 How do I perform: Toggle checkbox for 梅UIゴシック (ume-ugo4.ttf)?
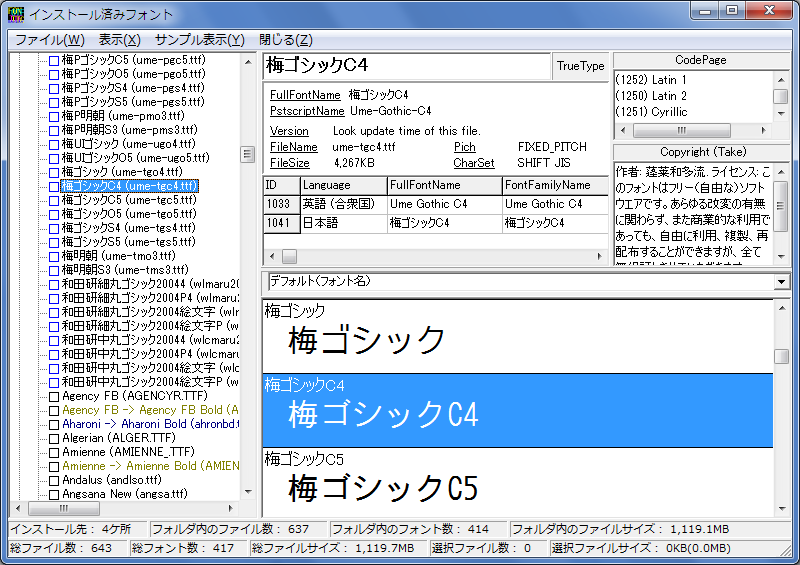tap(54, 144)
